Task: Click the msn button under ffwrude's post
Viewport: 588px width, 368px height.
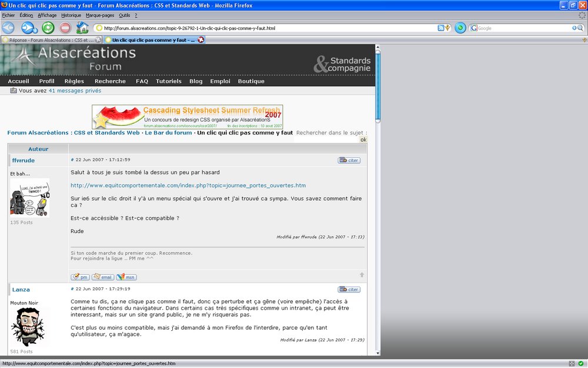Action: pyautogui.click(x=126, y=277)
